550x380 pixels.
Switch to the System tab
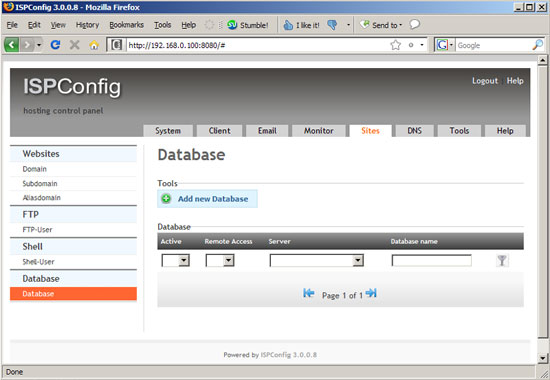168,131
